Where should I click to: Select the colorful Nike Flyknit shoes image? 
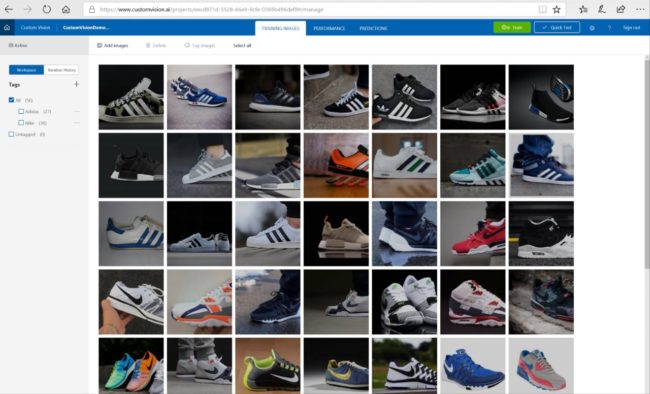(131, 366)
